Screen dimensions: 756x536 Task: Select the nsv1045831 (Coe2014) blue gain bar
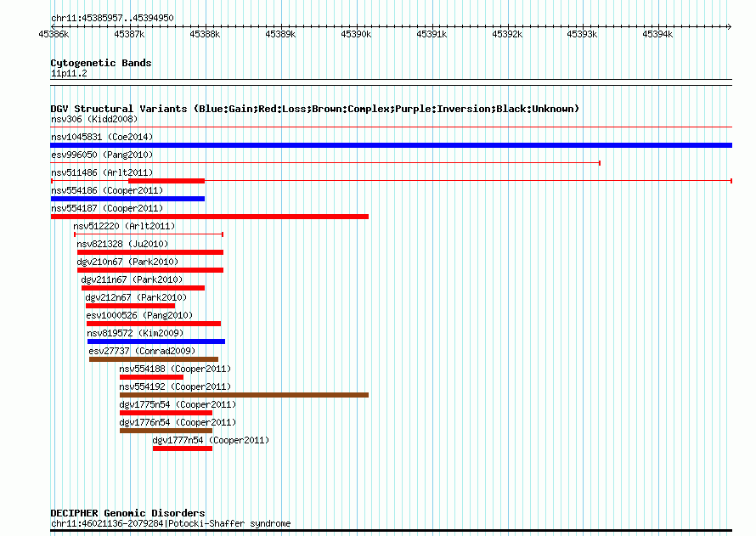[391, 145]
